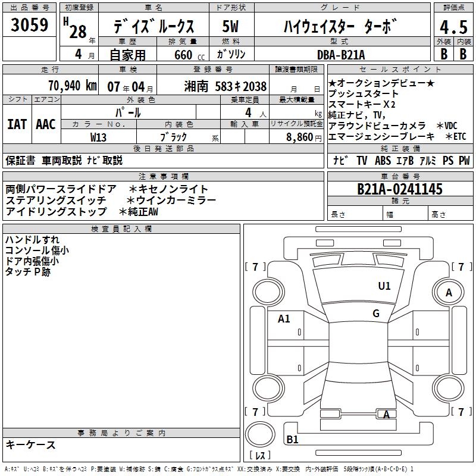Click the equipment list ナビ TV ABS row
Screen dimensions: 476x476
(x=401, y=160)
